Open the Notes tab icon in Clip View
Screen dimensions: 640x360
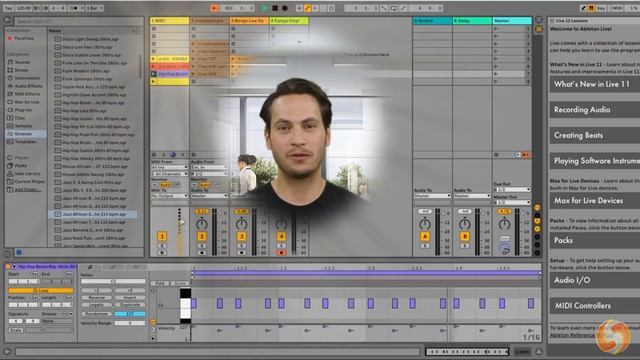[x=90, y=267]
